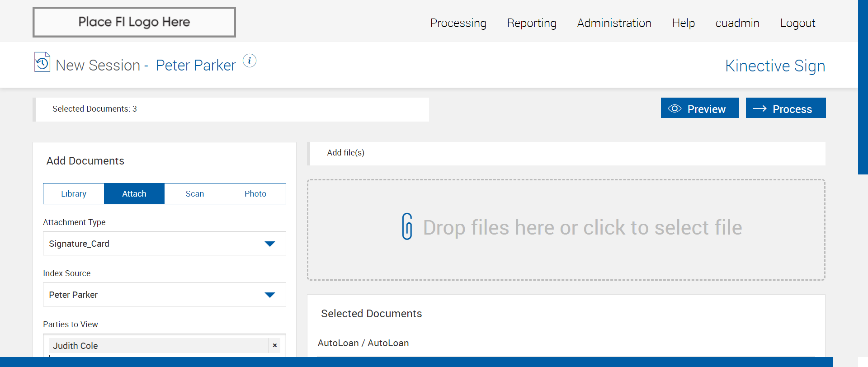Switch to the Library tab
The width and height of the screenshot is (868, 367).
pos(74,194)
